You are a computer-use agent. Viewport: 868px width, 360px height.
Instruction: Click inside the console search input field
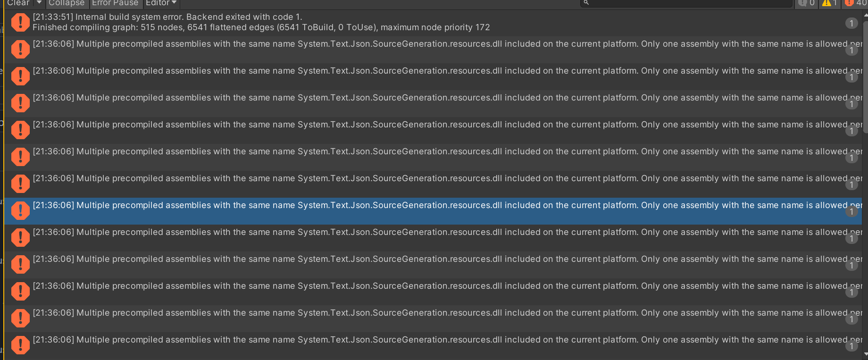click(684, 3)
